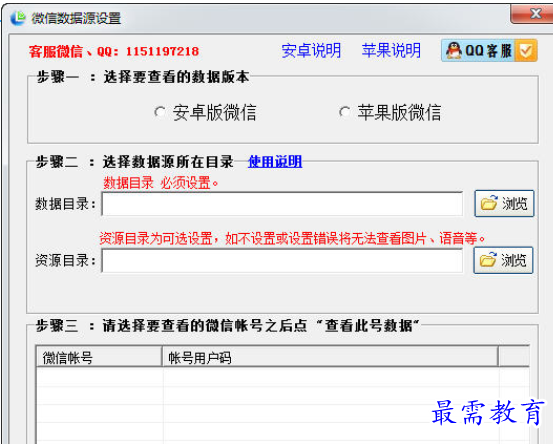Screen dimensions: 553x444
Task: Click the 数据目录 必须设置。 red notice
Action: [161, 183]
